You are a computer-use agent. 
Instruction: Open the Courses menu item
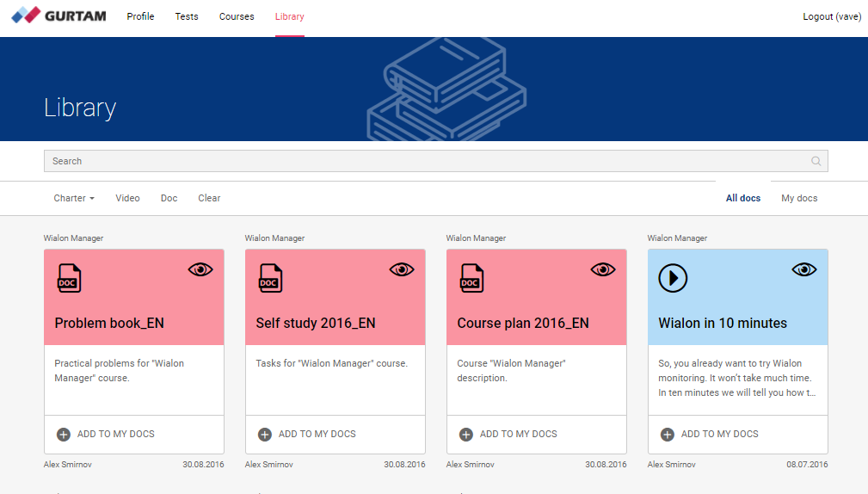click(x=237, y=16)
